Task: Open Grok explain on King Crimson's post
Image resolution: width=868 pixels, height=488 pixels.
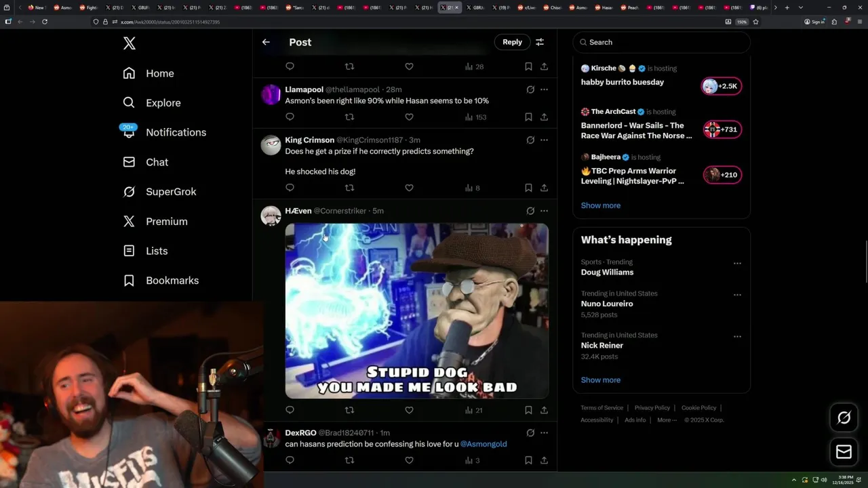Action: point(530,140)
